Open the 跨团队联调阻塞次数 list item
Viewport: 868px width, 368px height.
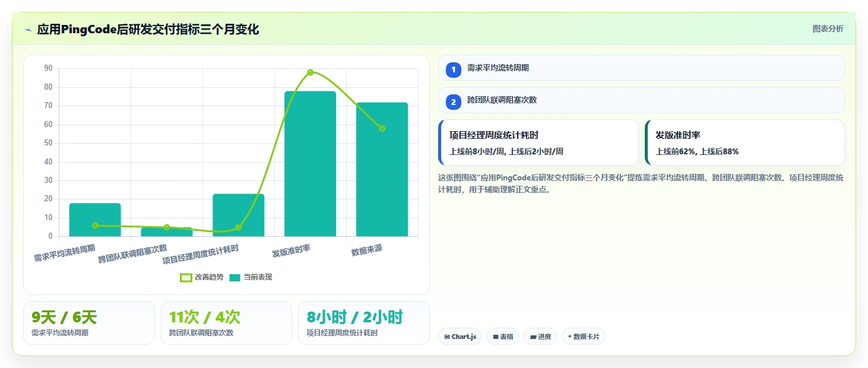(641, 100)
